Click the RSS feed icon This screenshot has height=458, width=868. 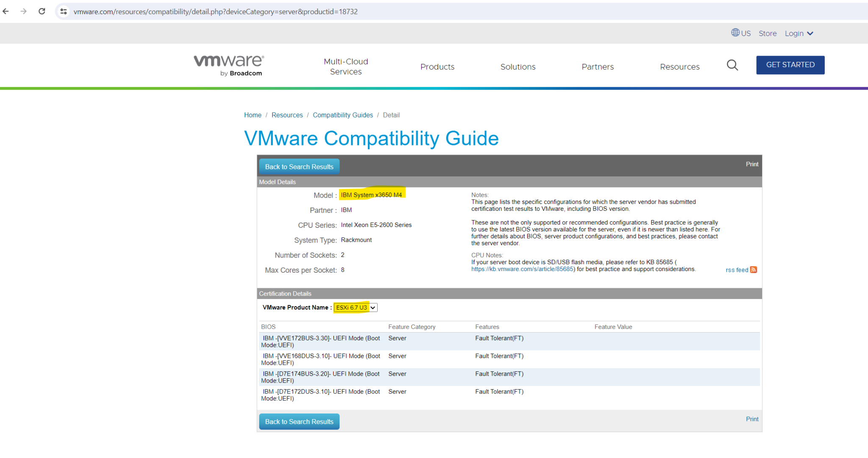[754, 270]
